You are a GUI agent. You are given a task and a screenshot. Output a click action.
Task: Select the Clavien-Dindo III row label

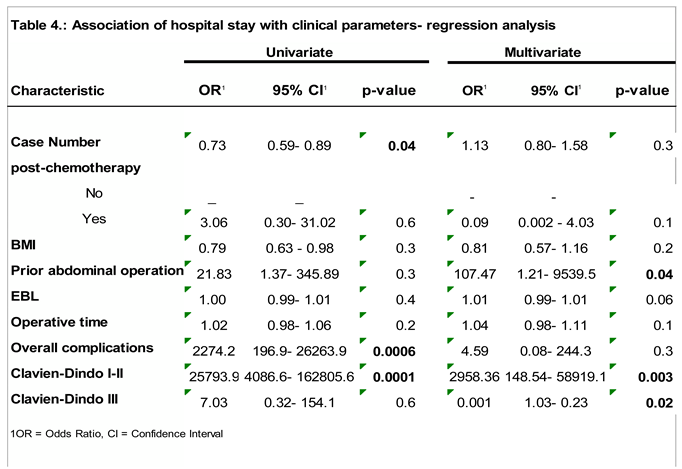click(70, 400)
